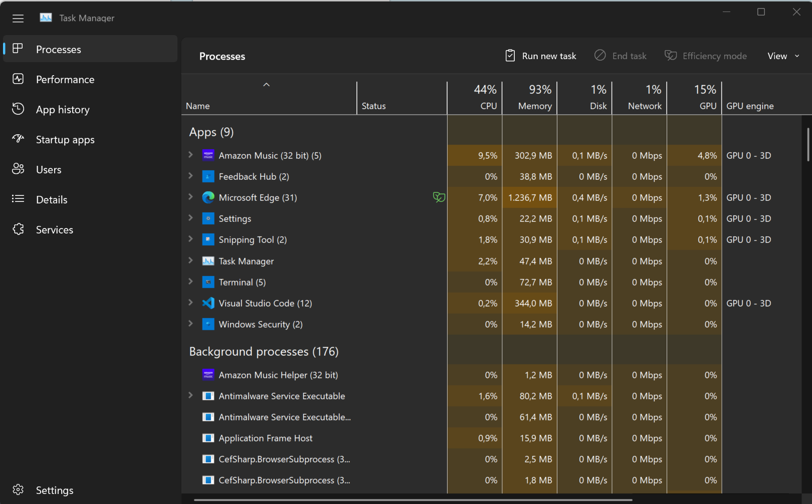
Task: Click the Windows Security app icon
Action: [208, 324]
